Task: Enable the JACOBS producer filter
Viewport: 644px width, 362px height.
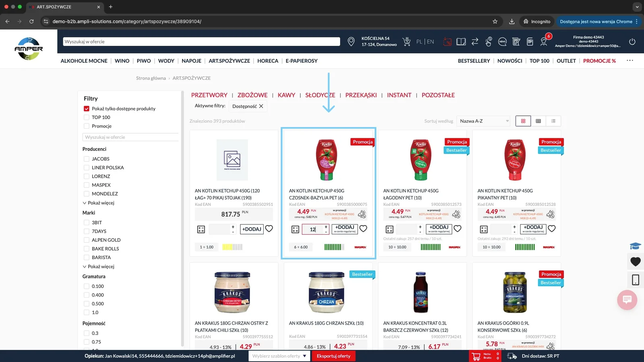Action: pos(87,159)
